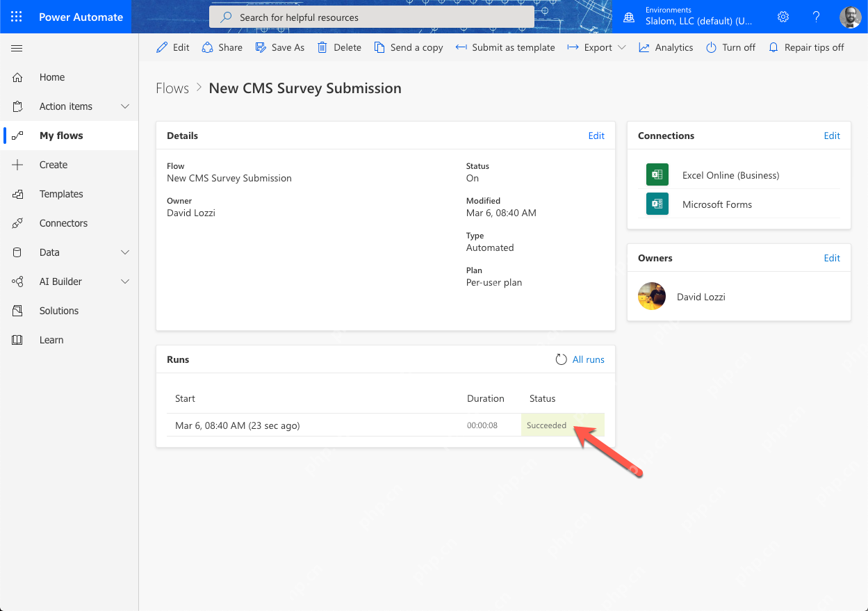Click the Turn off power icon

[x=711, y=47]
